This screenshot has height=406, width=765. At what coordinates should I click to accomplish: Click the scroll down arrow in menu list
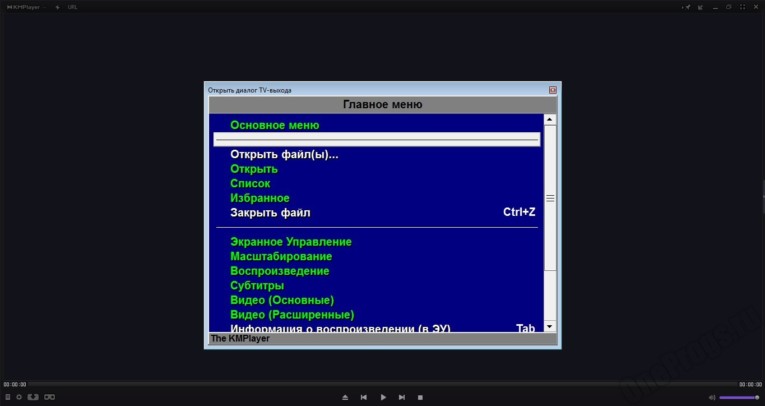550,326
